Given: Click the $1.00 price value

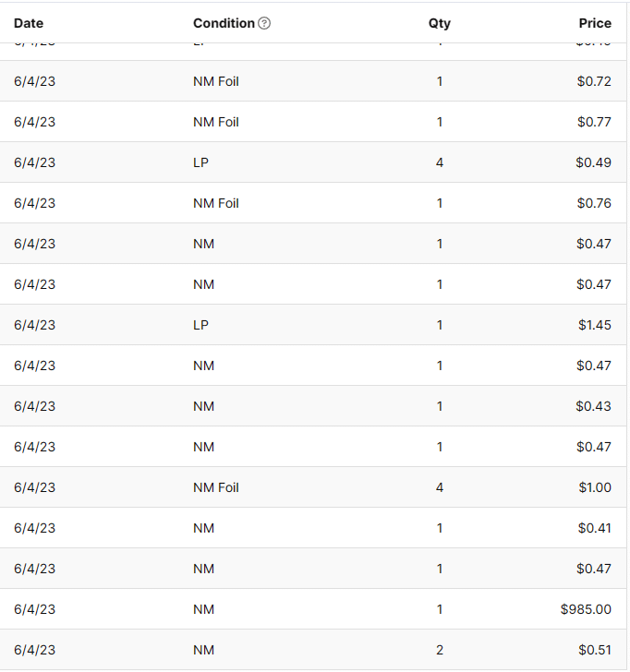Looking at the screenshot, I should [x=594, y=487].
